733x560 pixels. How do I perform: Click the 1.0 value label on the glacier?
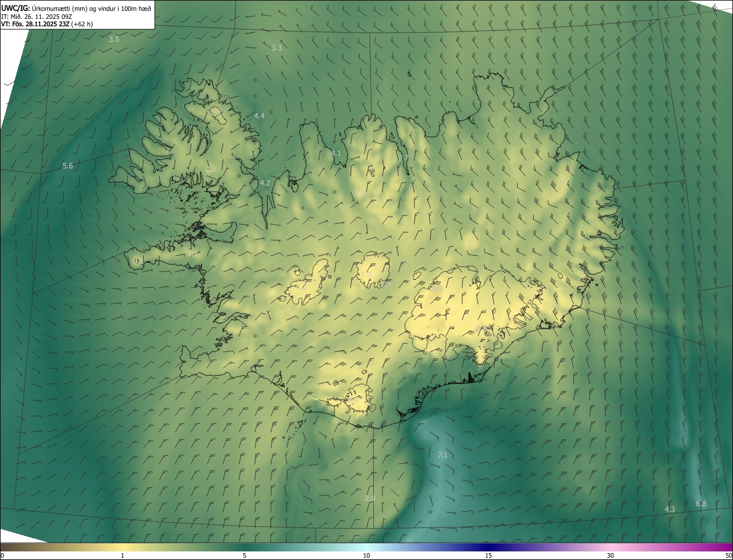click(x=366, y=275)
